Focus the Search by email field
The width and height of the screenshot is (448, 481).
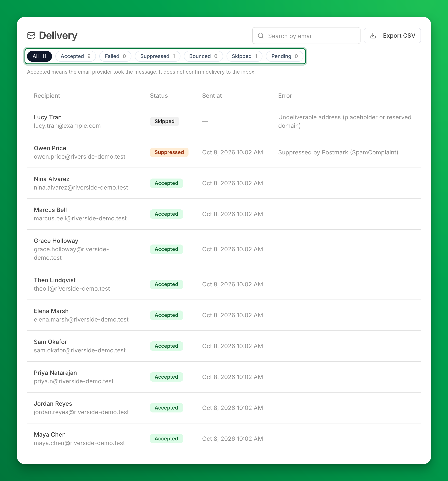point(306,36)
